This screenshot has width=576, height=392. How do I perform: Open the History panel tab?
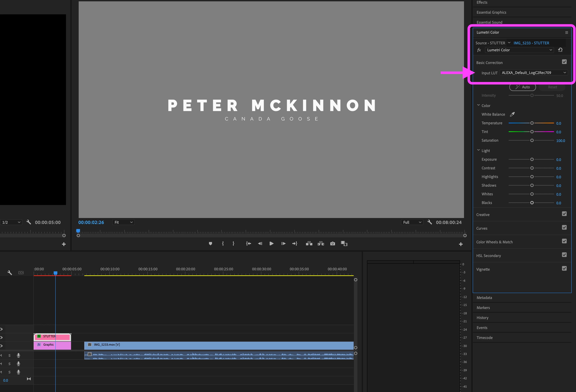pos(482,318)
